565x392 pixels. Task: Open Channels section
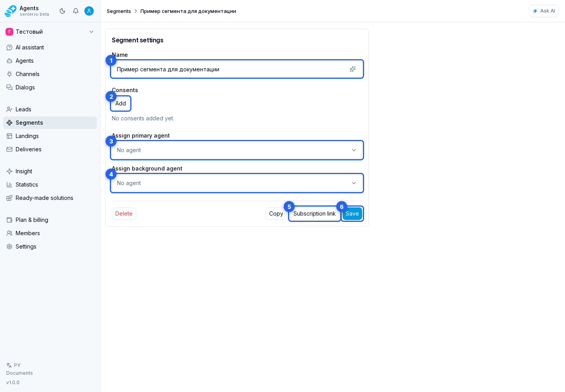click(x=50, y=74)
